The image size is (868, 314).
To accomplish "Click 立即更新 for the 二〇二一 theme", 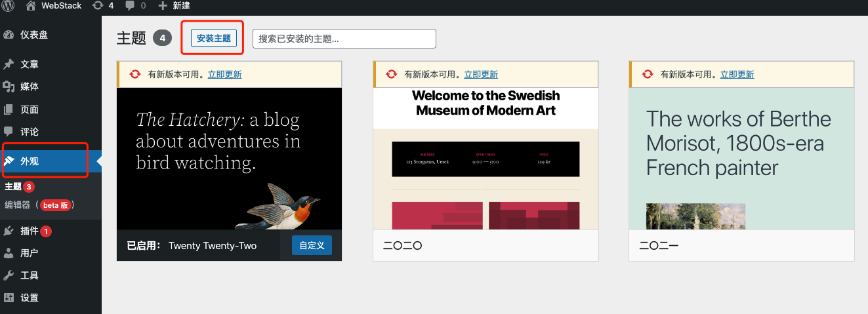I will point(737,74).
